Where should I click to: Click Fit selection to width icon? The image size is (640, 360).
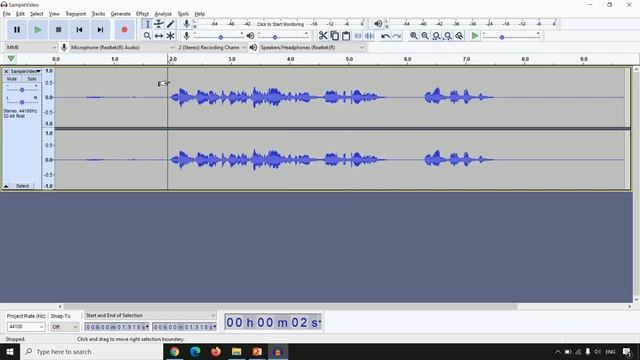(436, 36)
